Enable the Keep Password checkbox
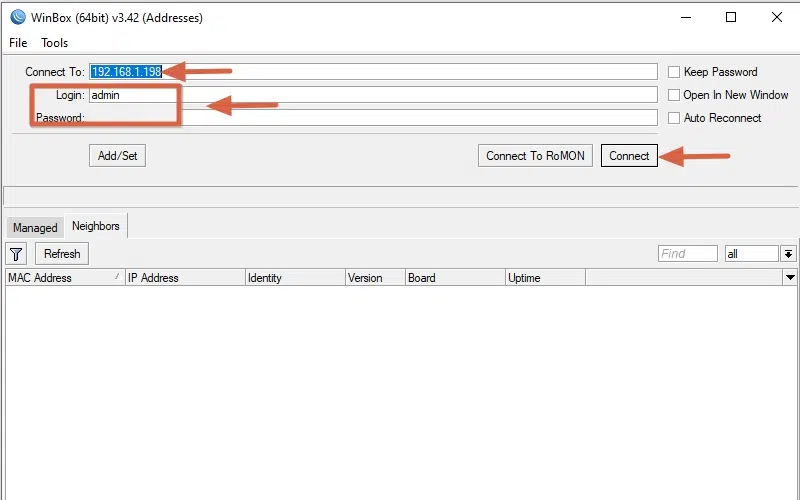 (x=673, y=72)
